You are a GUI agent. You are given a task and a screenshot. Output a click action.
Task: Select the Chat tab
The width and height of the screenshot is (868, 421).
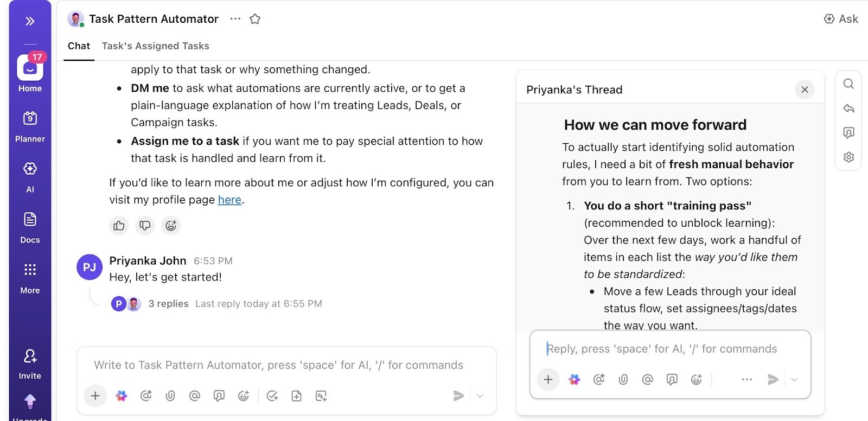coord(79,46)
